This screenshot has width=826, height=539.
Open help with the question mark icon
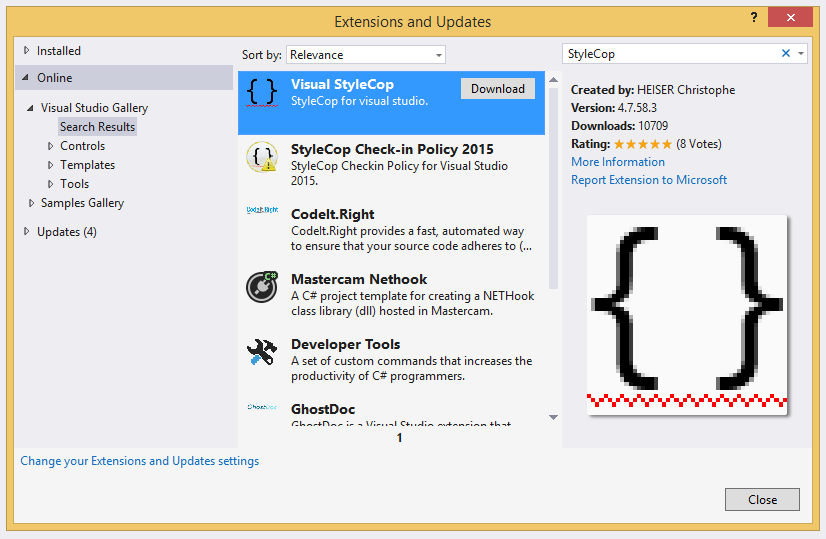click(754, 17)
